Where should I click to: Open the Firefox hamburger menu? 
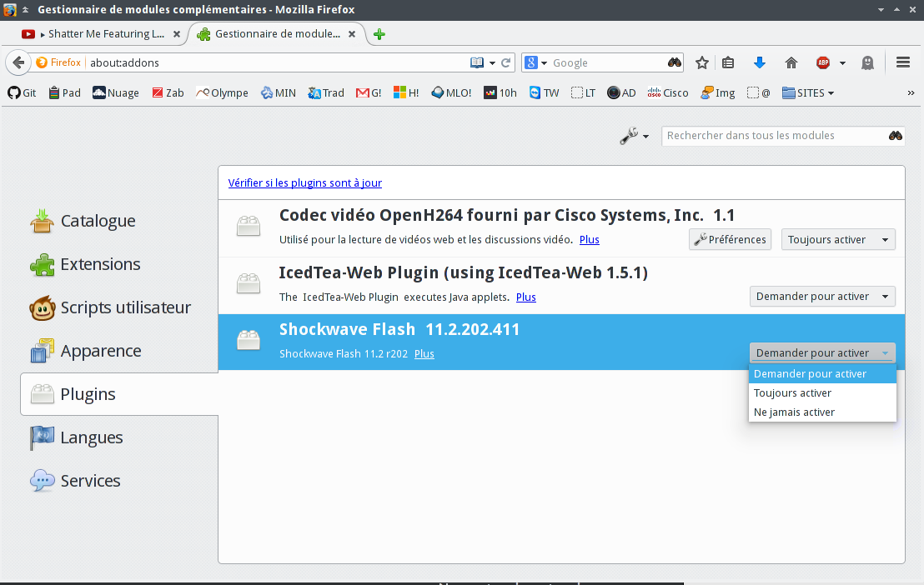point(903,62)
